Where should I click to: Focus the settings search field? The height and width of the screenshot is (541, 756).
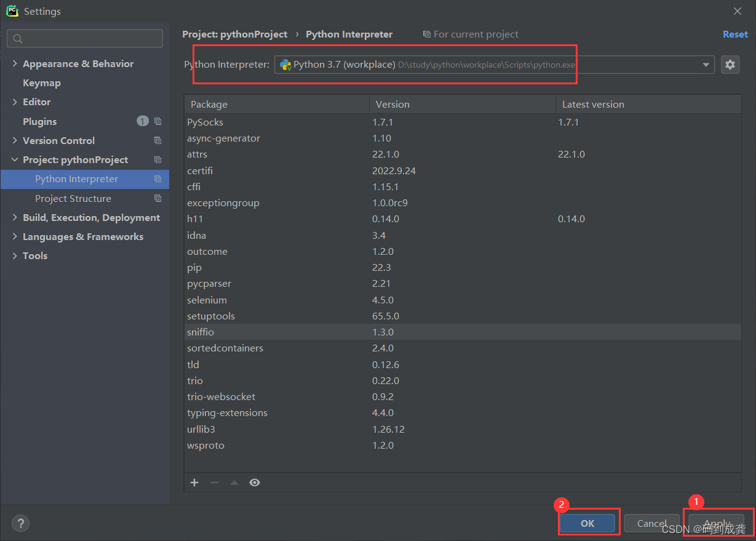(85, 38)
